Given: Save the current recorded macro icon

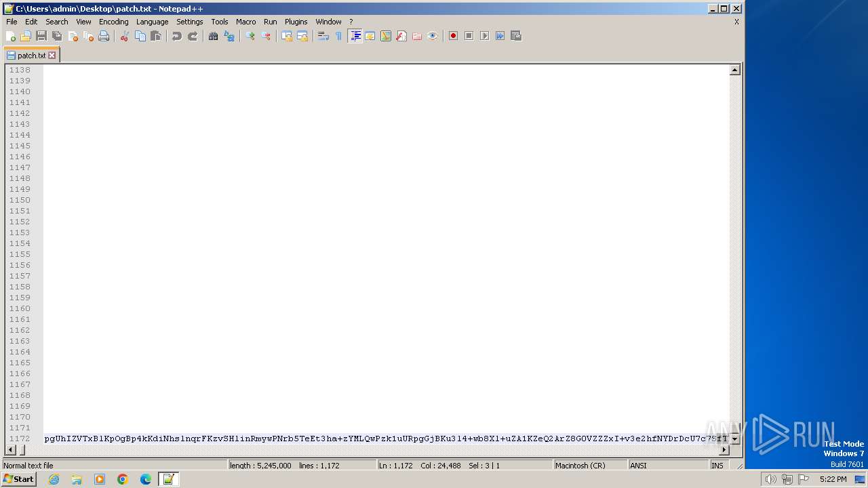Looking at the screenshot, I should point(516,36).
